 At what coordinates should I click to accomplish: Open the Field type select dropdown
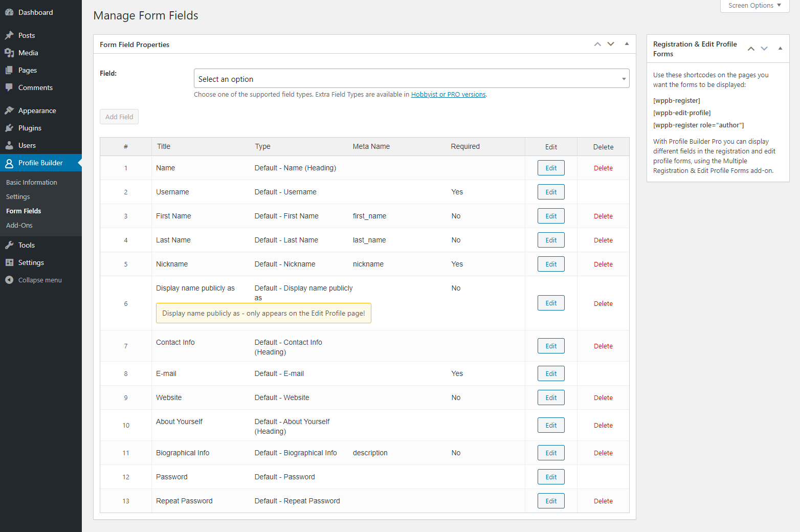[x=411, y=79]
